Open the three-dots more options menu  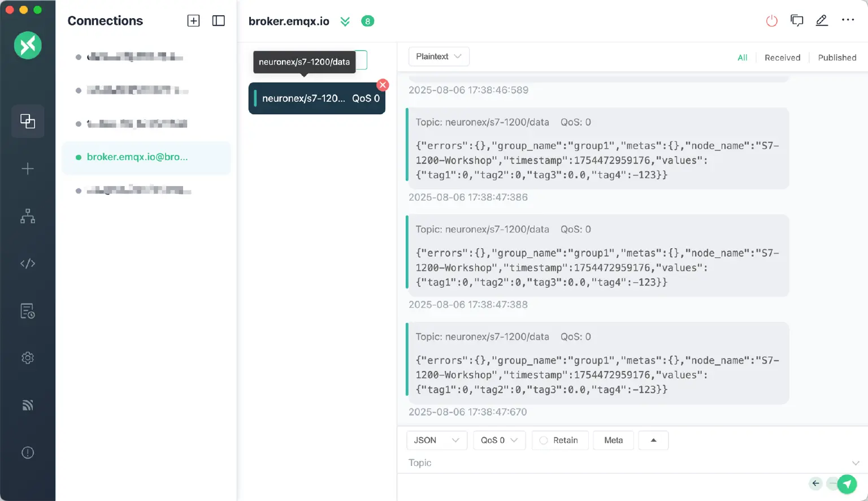(848, 20)
